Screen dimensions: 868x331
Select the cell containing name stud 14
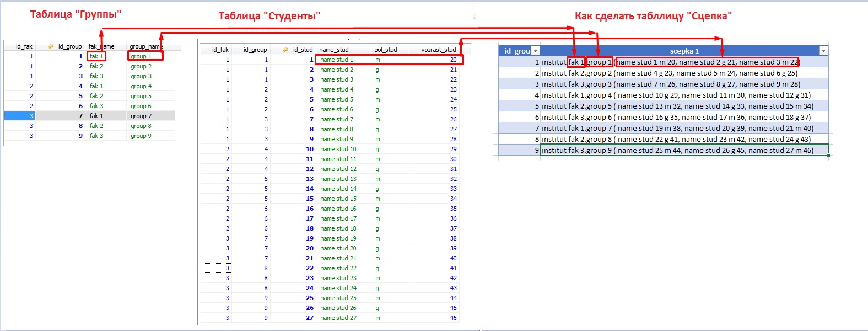[338, 189]
